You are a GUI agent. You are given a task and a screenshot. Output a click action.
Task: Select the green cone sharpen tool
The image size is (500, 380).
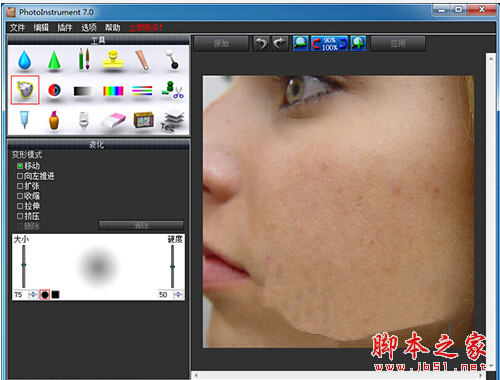[54, 60]
